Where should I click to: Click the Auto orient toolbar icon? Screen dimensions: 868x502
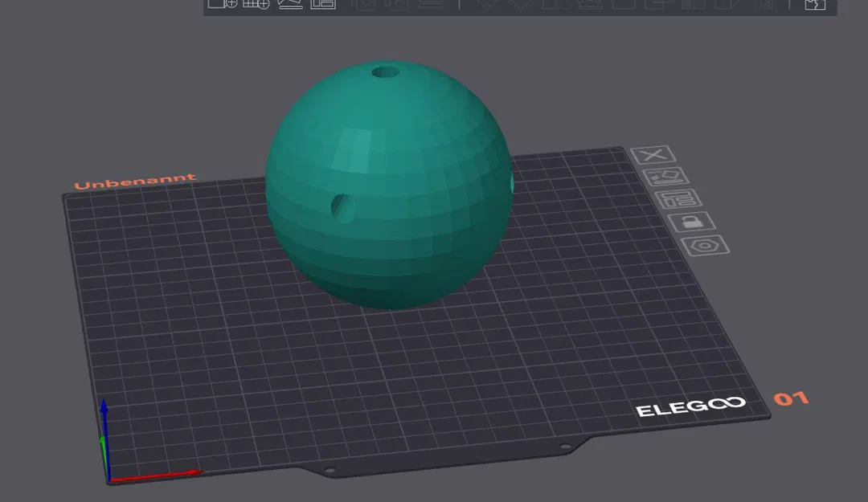point(290,3)
